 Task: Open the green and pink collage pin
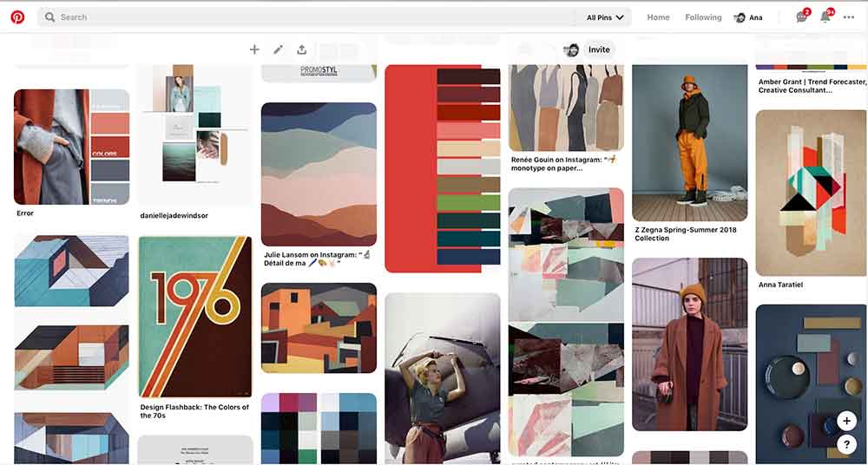pyautogui.click(x=566, y=322)
